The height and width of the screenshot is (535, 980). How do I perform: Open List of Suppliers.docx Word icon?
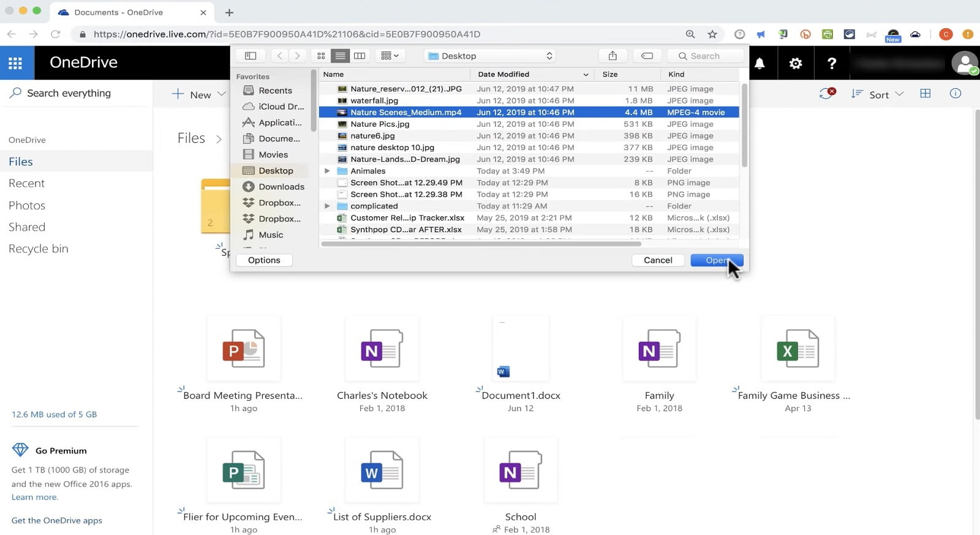tap(382, 469)
